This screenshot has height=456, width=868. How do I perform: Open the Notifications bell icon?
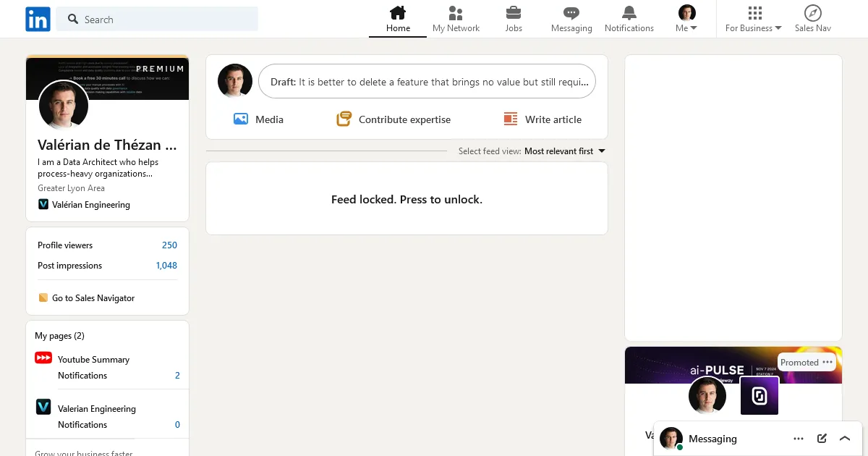click(x=629, y=13)
